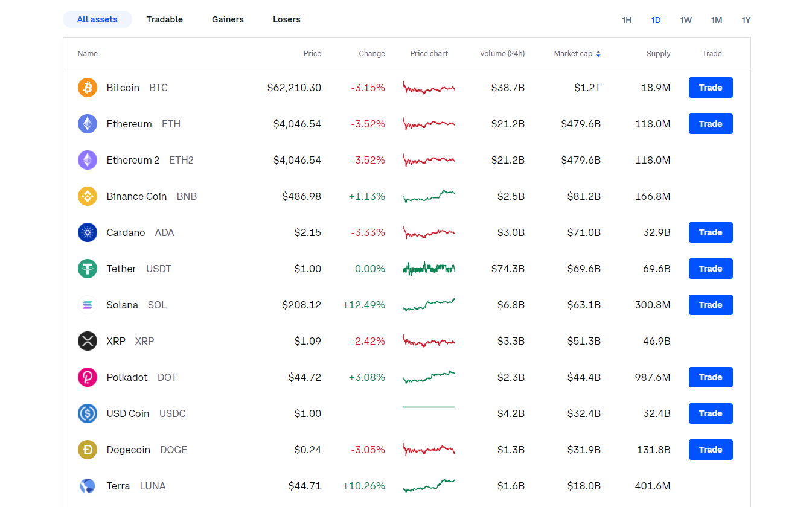Click the Ethereum 2 name link
This screenshot has height=507, width=812.
pyautogui.click(x=133, y=160)
